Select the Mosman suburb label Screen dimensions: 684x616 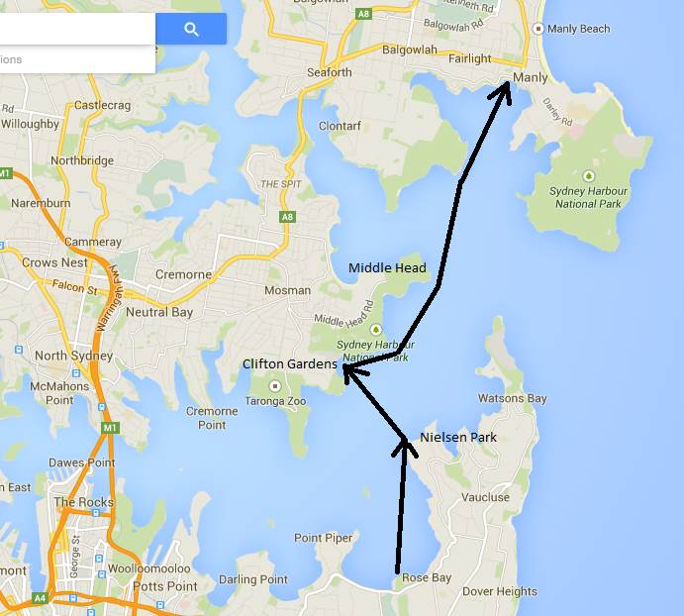click(x=287, y=290)
